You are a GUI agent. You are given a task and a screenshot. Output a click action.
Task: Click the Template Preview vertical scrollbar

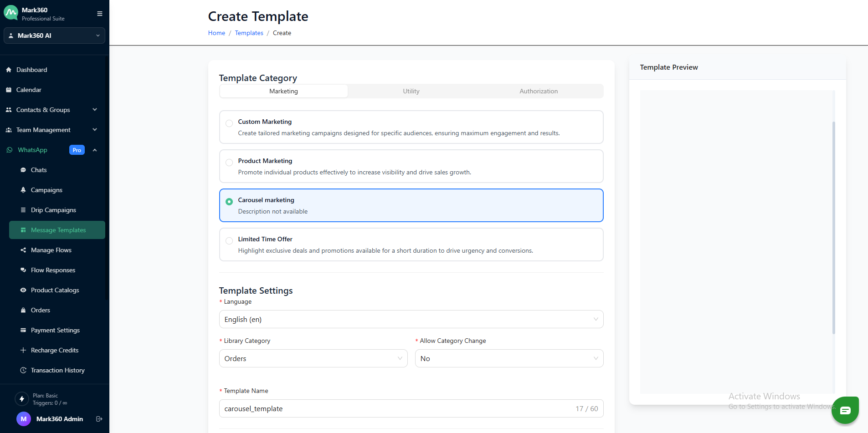833,228
